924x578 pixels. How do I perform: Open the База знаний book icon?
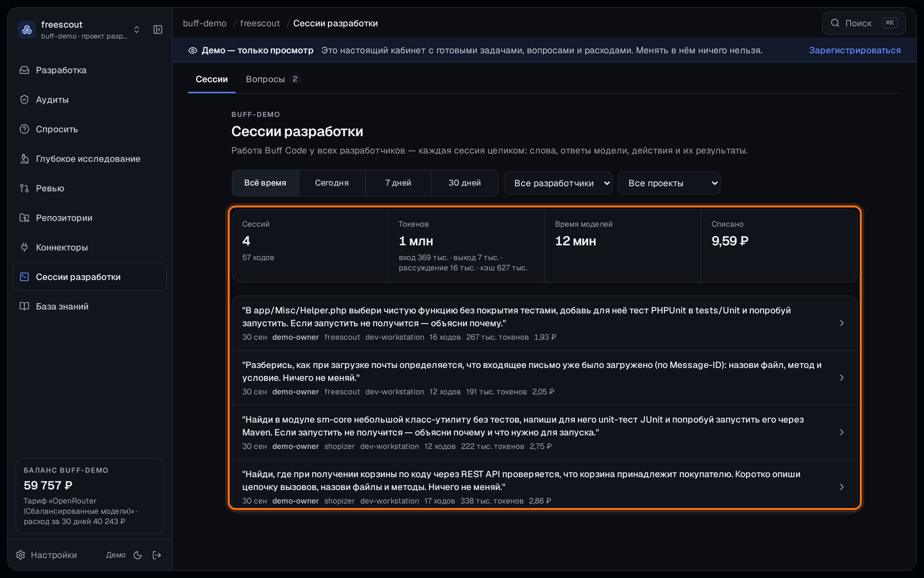[x=24, y=307]
